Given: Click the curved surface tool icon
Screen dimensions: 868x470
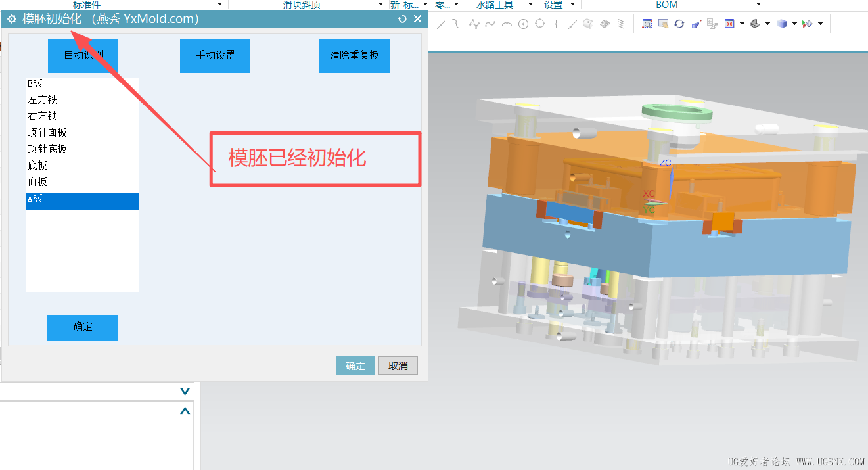Looking at the screenshot, I should pyautogui.click(x=588, y=24).
